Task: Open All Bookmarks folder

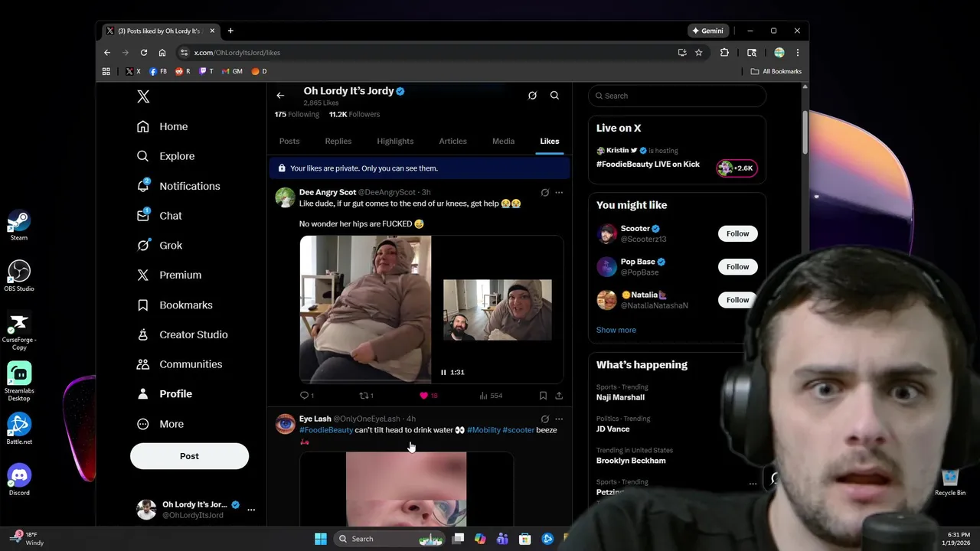Action: tap(776, 71)
